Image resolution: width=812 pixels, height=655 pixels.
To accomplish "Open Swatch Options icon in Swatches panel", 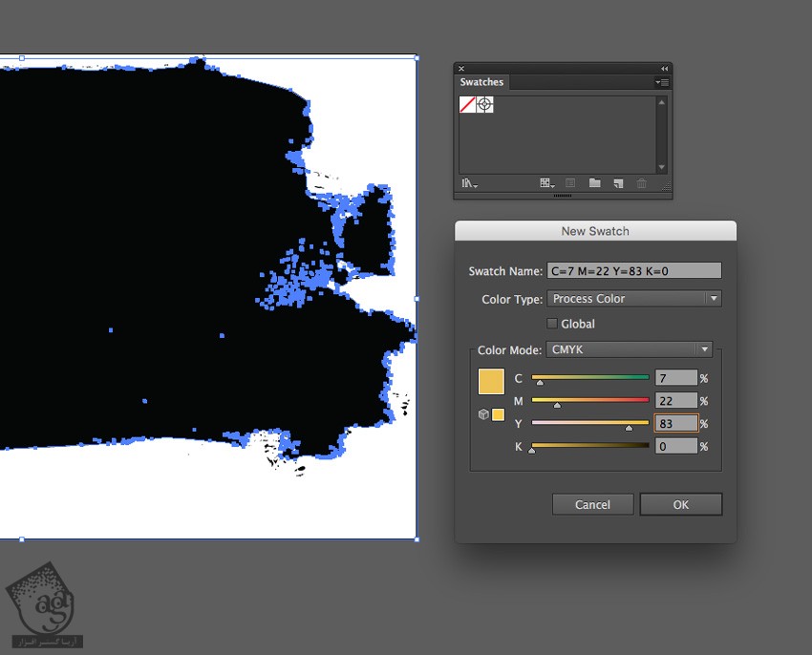I will 570,183.
